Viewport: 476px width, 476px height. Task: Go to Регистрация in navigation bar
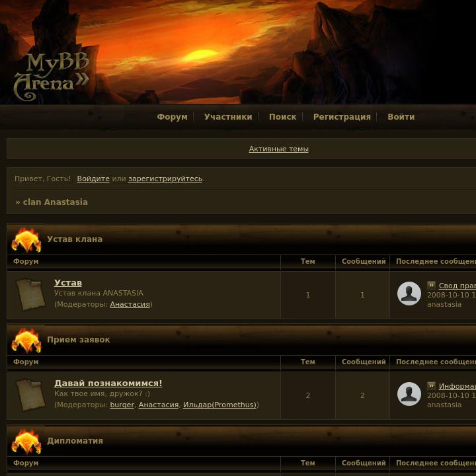(x=342, y=117)
